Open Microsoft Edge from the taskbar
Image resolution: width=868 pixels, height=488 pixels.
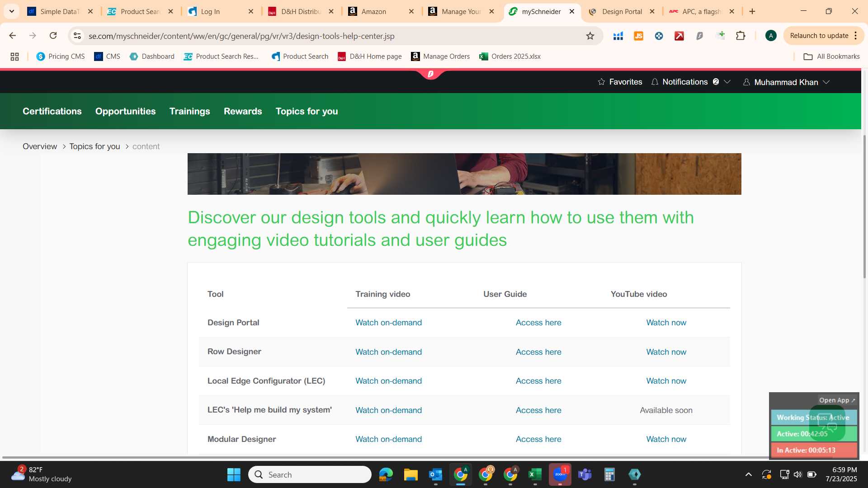386,474
